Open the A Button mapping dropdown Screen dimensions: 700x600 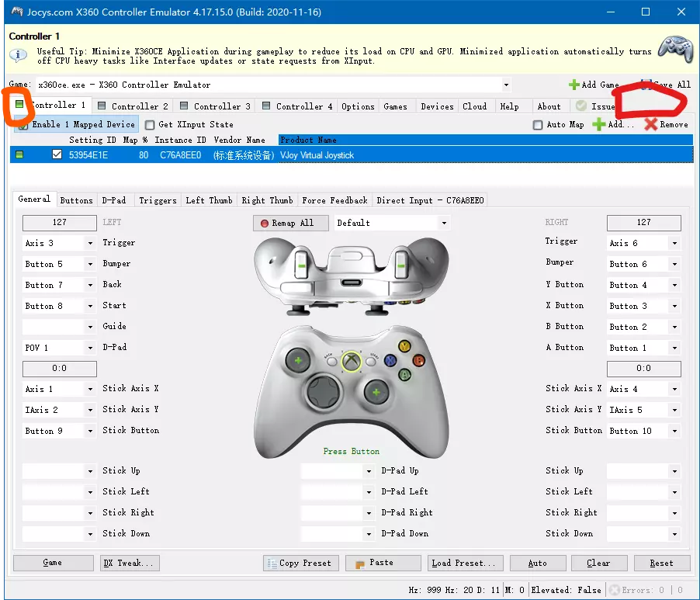coord(674,348)
